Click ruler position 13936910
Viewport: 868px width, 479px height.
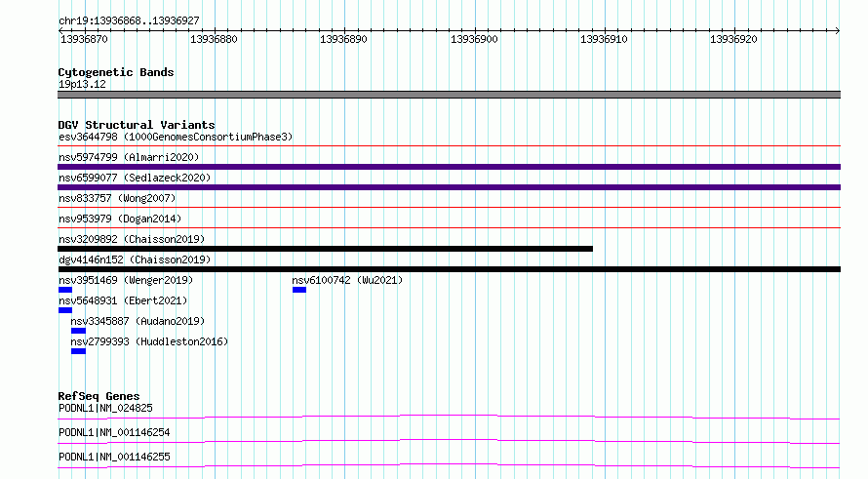[604, 39]
